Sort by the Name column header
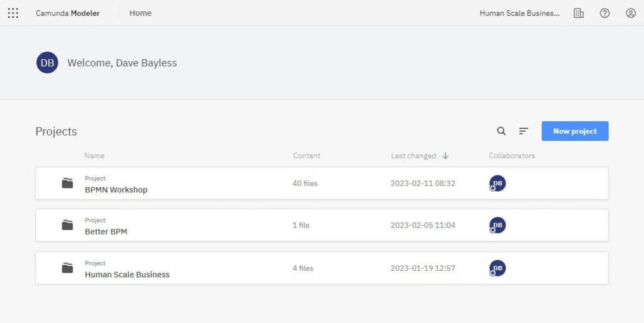Viewport: 644px width, 323px height. click(x=94, y=156)
